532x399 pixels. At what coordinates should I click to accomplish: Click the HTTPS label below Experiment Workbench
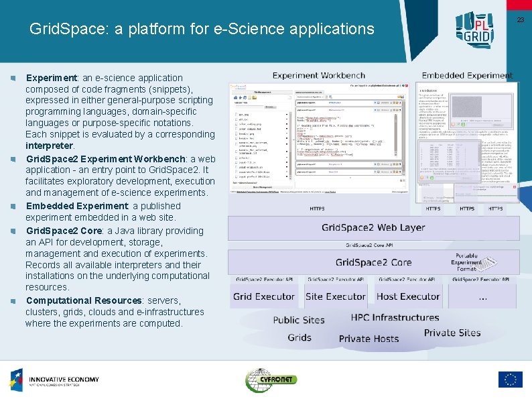(317, 209)
